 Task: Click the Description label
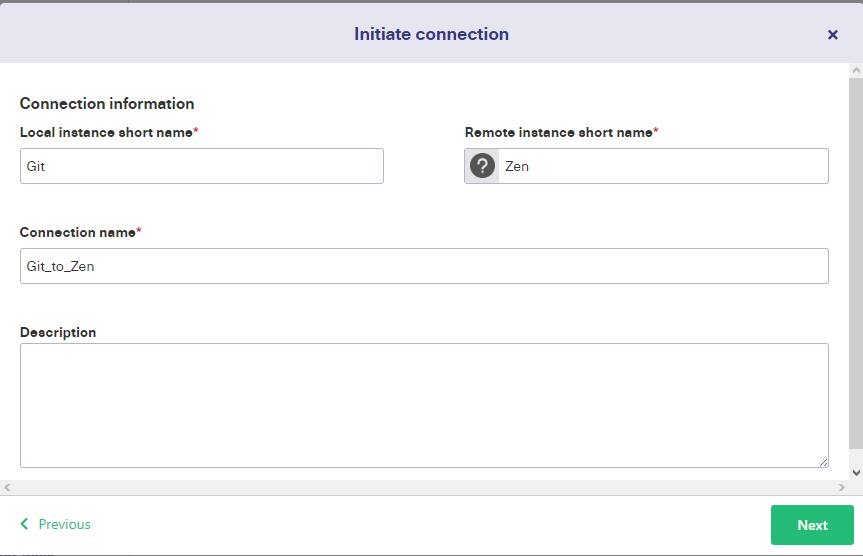[x=58, y=332]
